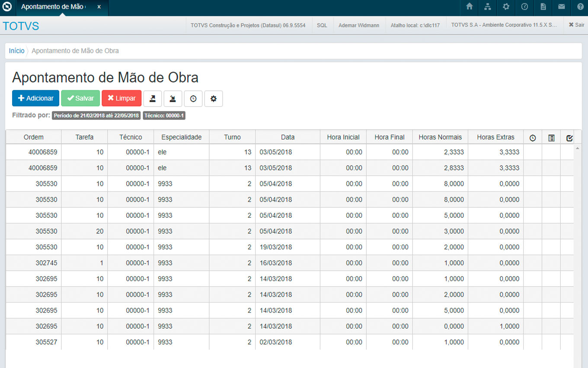Click the clock column header icon
This screenshot has height=368, width=588.
(533, 138)
